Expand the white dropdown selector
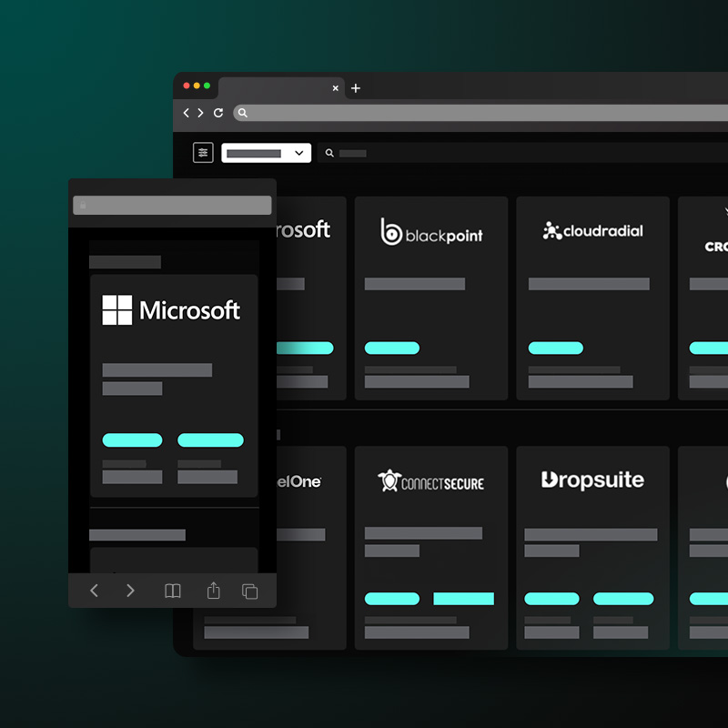The width and height of the screenshot is (728, 728). point(266,153)
